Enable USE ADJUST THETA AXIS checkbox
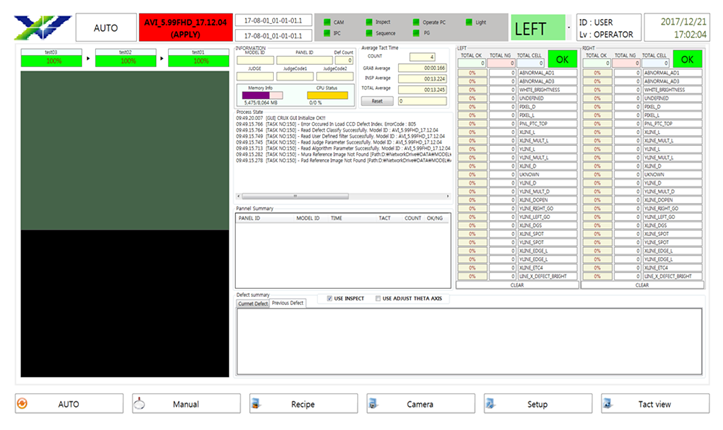This screenshot has height=430, width=723. click(x=378, y=299)
